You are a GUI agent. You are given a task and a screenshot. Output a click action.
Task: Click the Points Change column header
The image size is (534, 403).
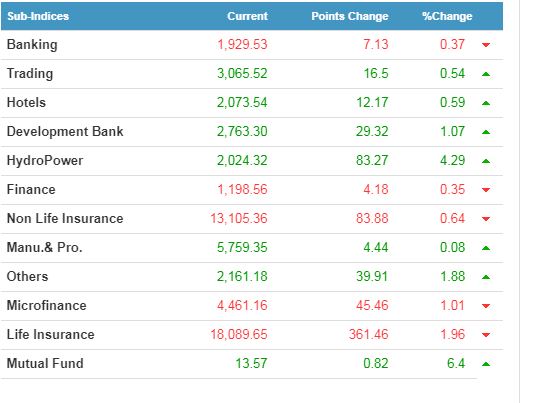tap(350, 16)
